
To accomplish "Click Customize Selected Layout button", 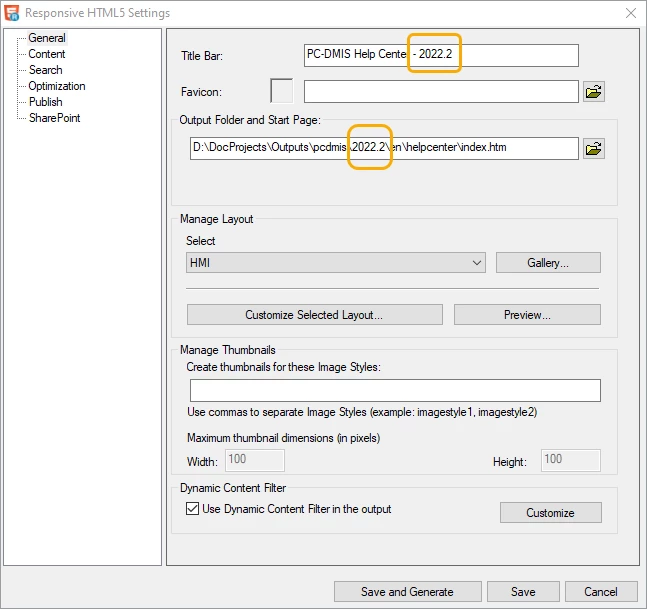I will (314, 315).
